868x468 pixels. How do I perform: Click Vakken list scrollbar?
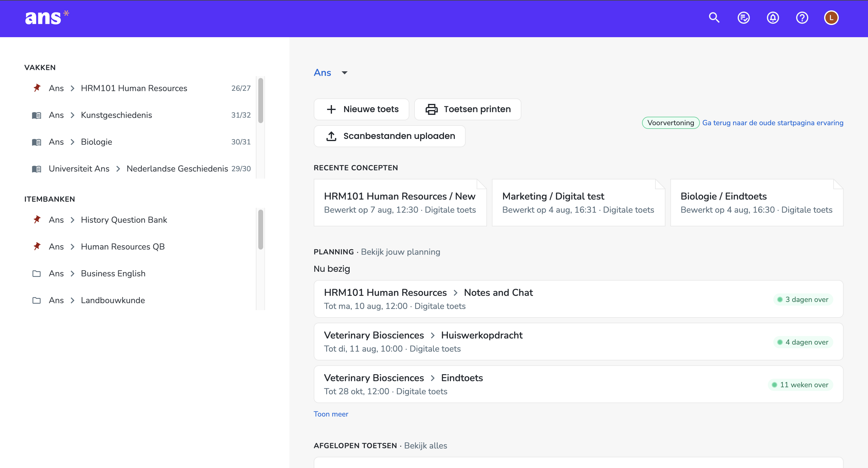pos(260,101)
